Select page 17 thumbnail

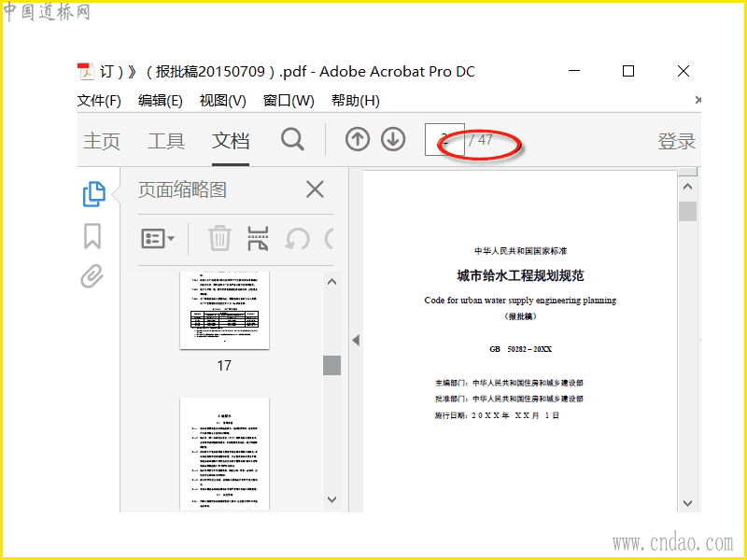tap(224, 310)
